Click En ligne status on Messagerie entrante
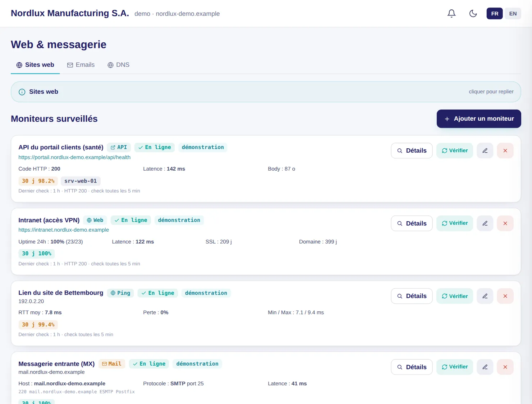 149,364
